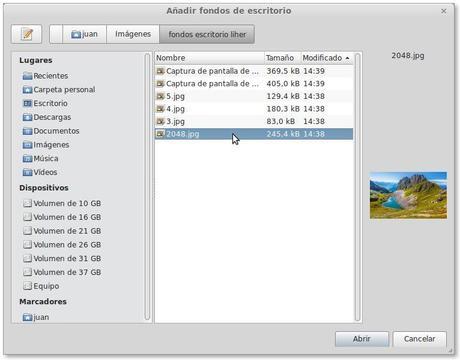Screen dimensions: 460x360
Task: Click the Música folder icon
Action: 27,159
